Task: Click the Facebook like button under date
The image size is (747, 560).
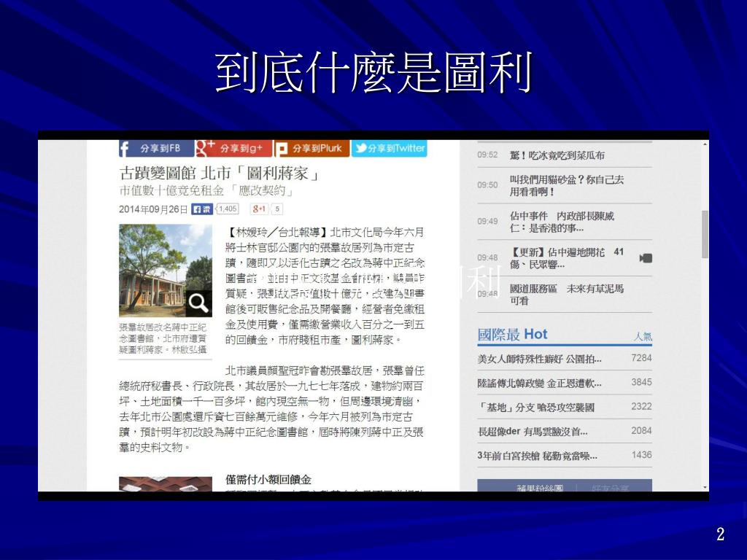Action: click(201, 209)
